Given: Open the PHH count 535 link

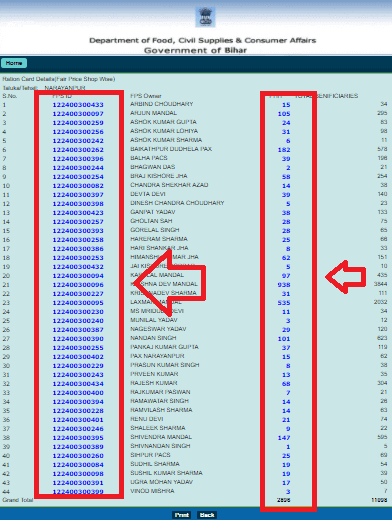Looking at the screenshot, I should [284, 303].
